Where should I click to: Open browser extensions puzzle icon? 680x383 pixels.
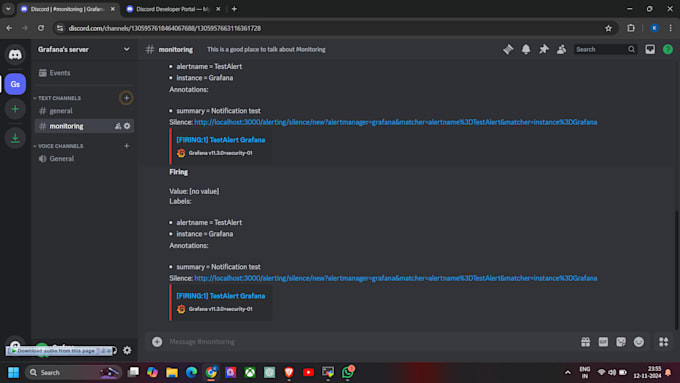(x=631, y=28)
